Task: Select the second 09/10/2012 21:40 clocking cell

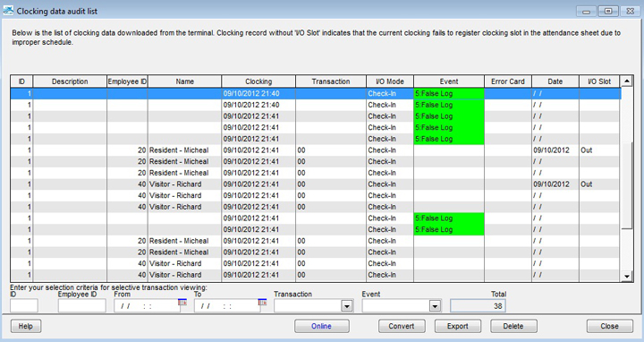Action: pyautogui.click(x=258, y=105)
